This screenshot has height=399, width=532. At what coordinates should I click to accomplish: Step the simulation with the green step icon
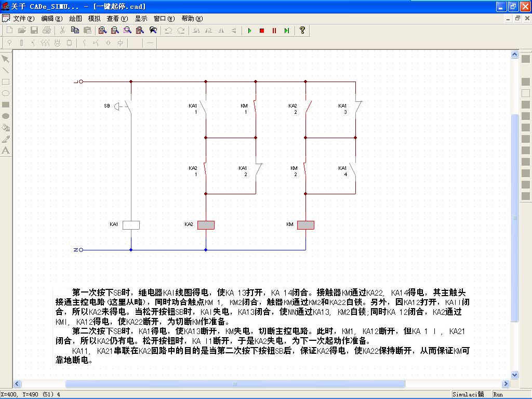(x=287, y=31)
